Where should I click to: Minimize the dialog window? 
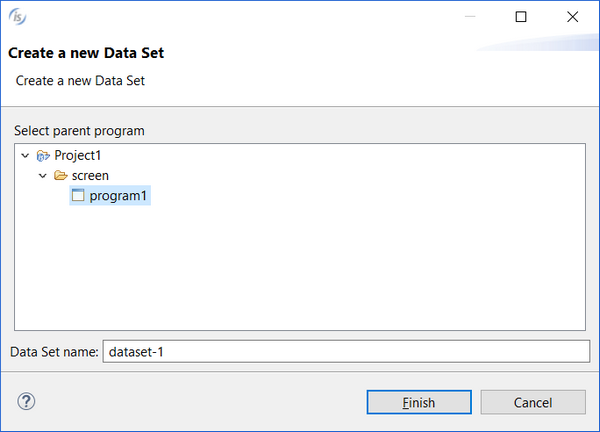470,17
